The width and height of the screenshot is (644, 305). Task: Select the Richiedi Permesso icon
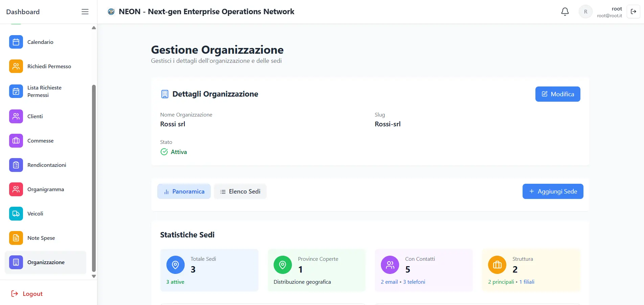(16, 66)
